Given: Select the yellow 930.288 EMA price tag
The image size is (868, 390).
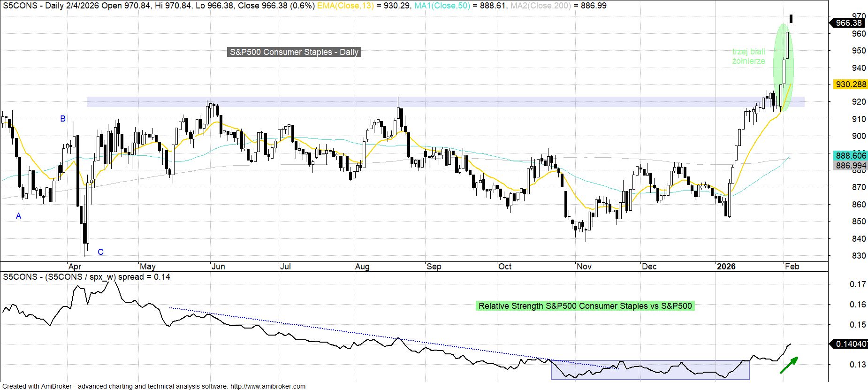Looking at the screenshot, I should coord(850,84).
